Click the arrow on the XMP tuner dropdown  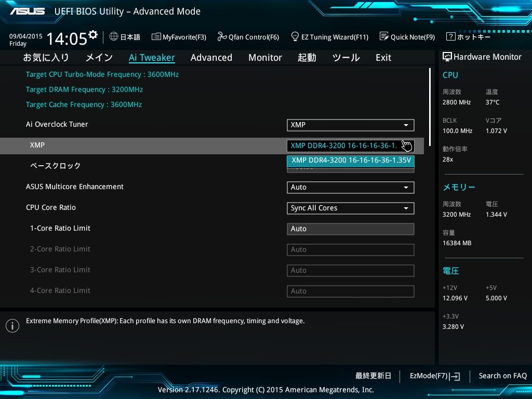coord(406,125)
